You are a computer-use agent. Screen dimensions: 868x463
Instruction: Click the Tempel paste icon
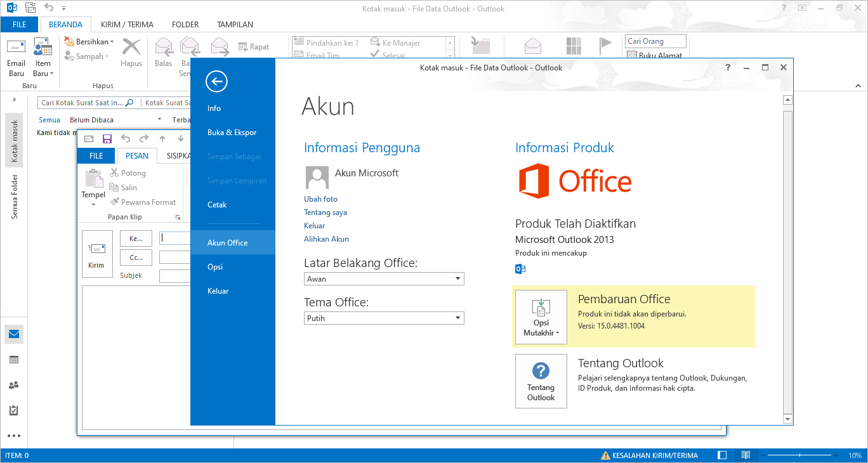click(x=93, y=178)
